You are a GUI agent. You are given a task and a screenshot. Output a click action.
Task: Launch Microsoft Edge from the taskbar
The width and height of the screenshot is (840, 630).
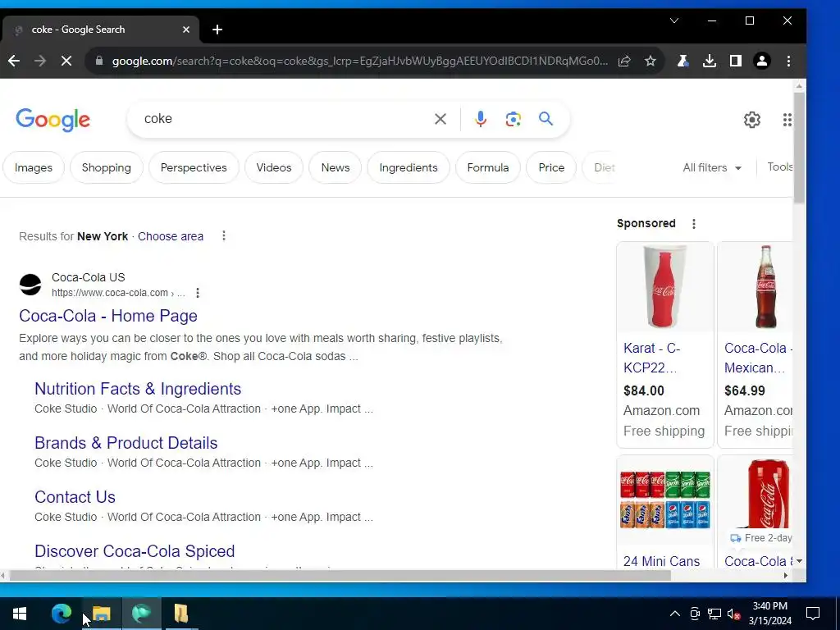[61, 614]
